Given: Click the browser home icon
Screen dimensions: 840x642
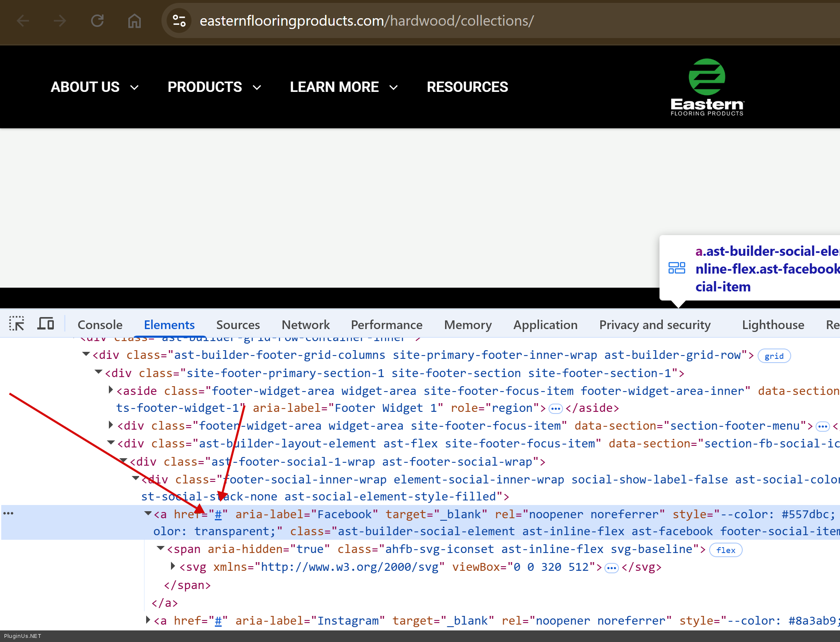Looking at the screenshot, I should tap(135, 21).
